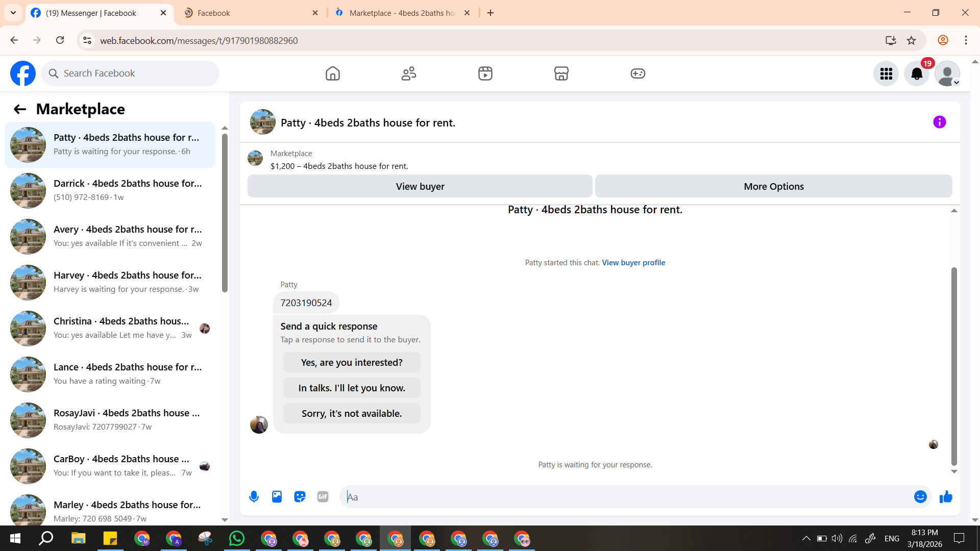This screenshot has height=551, width=980.
Task: Open account profile dropdown menu
Action: tap(947, 73)
